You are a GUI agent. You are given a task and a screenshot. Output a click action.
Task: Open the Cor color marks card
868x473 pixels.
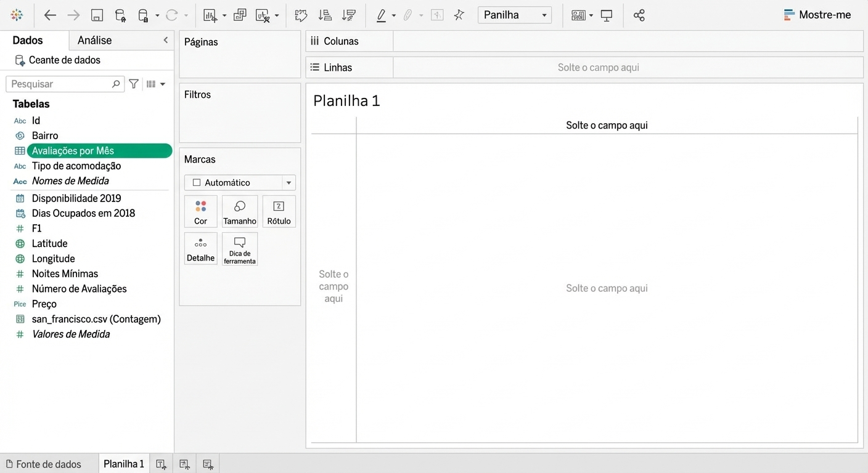tap(200, 211)
